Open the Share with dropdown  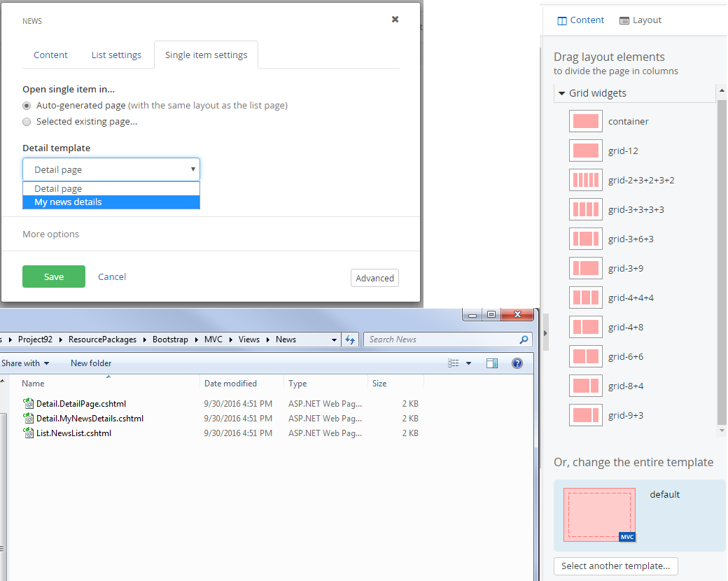coord(27,363)
